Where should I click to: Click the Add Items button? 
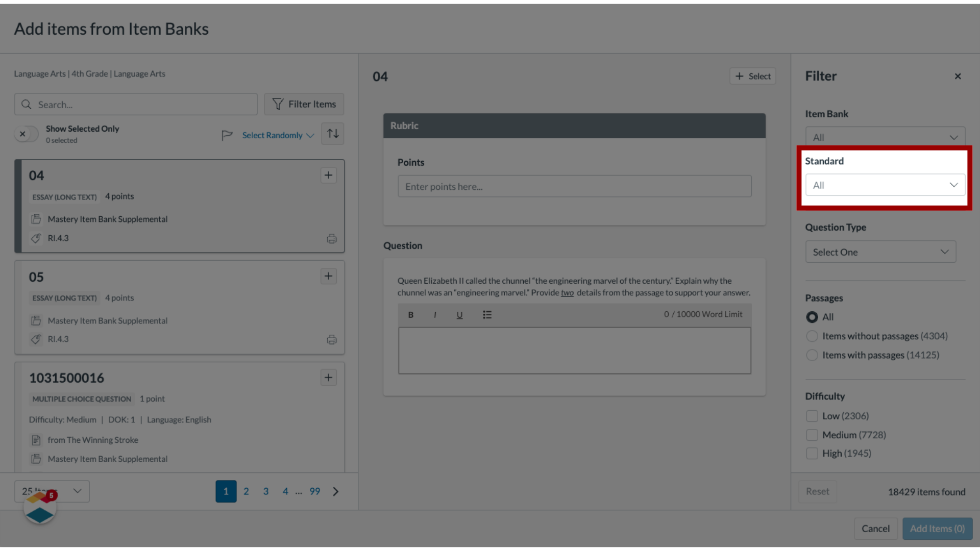pyautogui.click(x=937, y=528)
